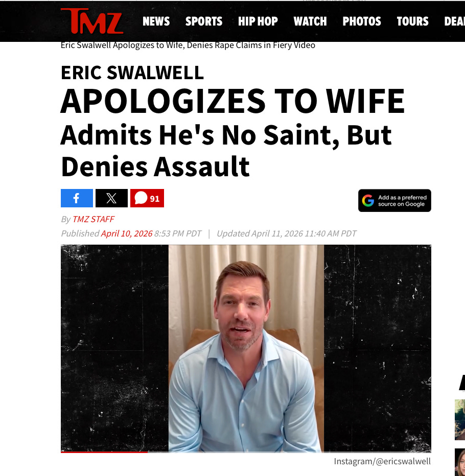The image size is (465, 476).
Task: Open the Tours menu item
Action: [412, 21]
